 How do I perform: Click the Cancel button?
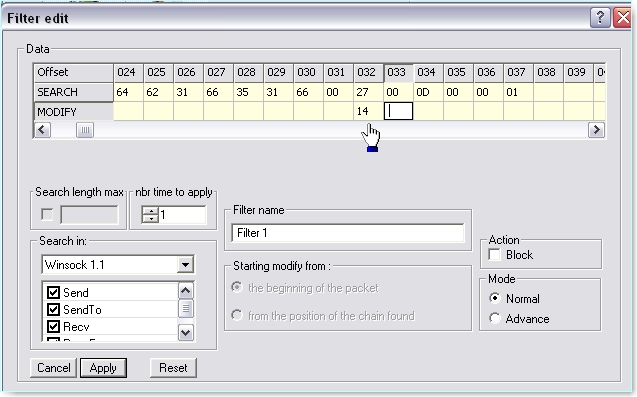(54, 368)
